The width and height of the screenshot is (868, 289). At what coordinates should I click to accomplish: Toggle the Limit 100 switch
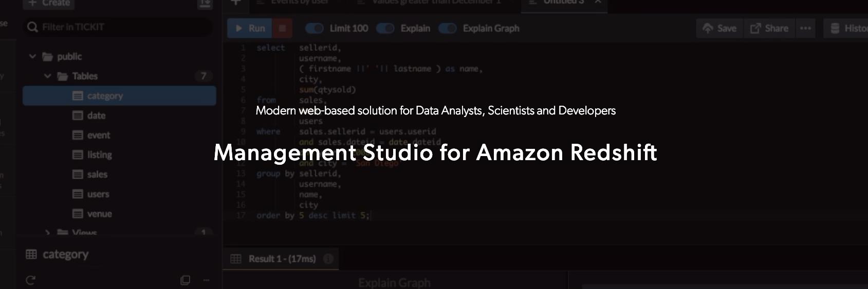click(315, 28)
